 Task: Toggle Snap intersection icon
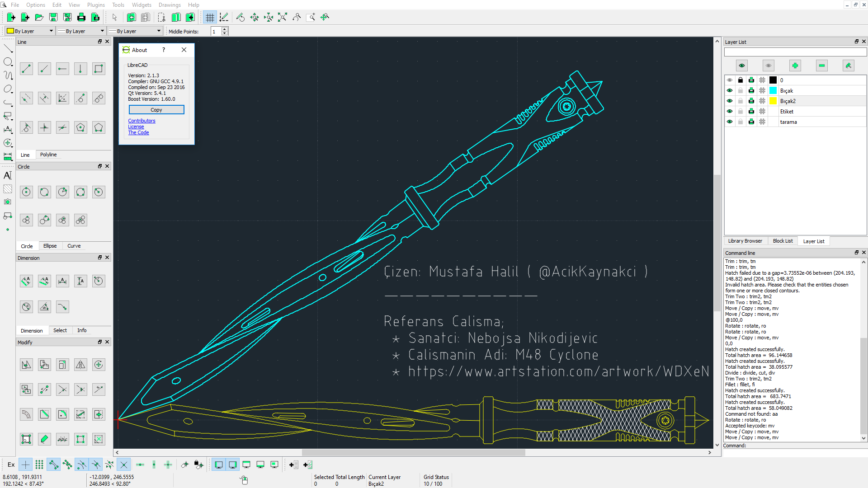123,465
